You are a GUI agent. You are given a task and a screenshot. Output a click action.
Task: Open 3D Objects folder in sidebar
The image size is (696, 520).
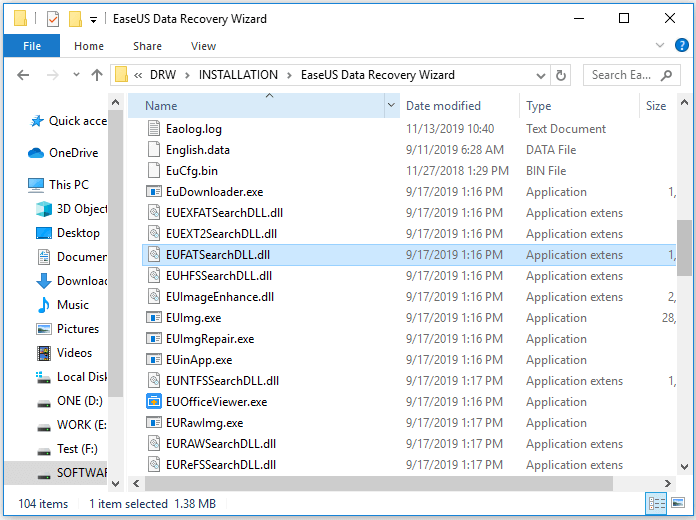pyautogui.click(x=43, y=209)
